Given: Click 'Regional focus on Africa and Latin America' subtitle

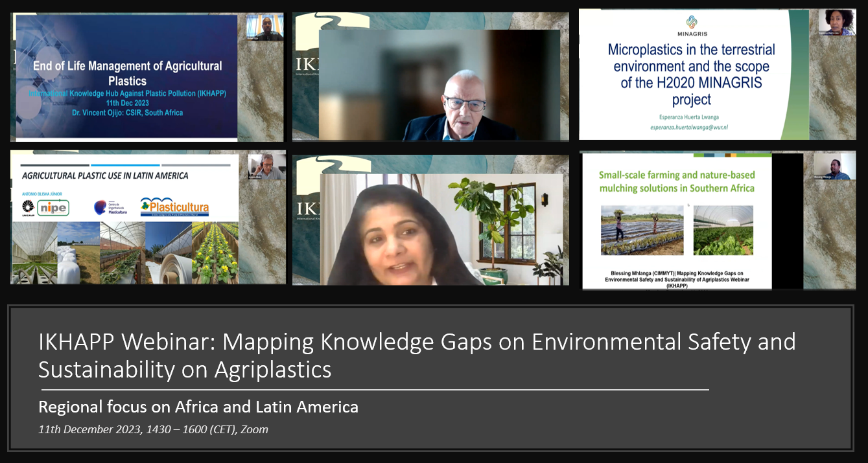Looking at the screenshot, I should [x=198, y=407].
